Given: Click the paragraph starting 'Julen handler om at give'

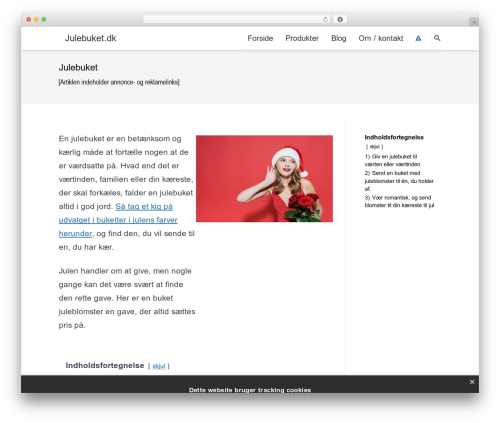Looking at the screenshot, I should [127, 298].
